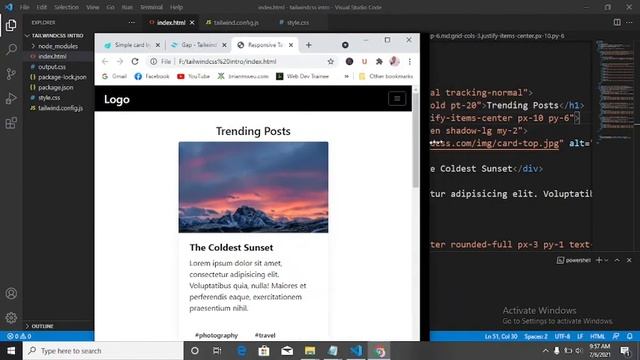Maximize the terminal panel with chevron
This screenshot has height=360, width=640.
(617, 260)
